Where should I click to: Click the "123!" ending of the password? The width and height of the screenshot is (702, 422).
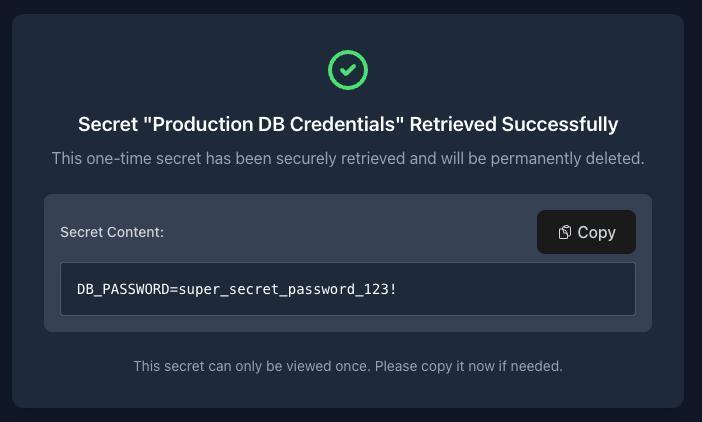(381, 289)
